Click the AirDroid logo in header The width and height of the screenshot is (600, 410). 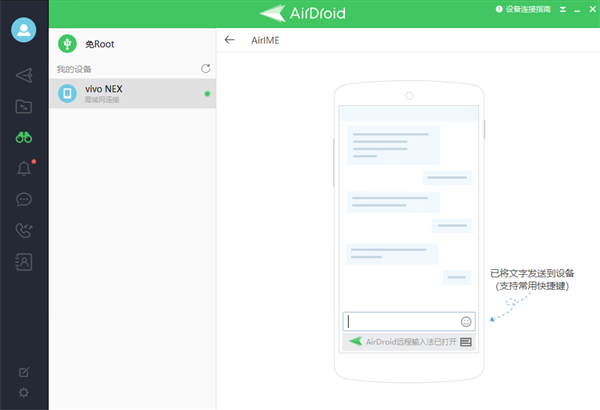coord(303,13)
